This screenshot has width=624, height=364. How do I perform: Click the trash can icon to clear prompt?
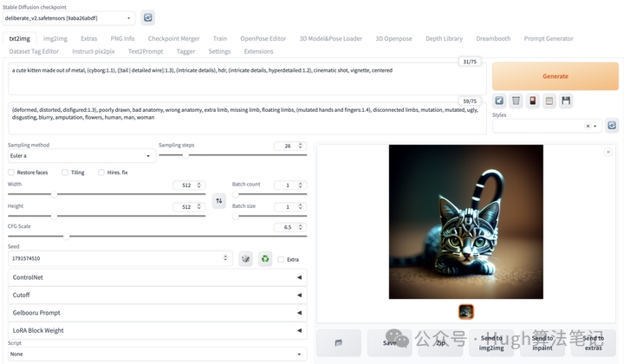(516, 101)
